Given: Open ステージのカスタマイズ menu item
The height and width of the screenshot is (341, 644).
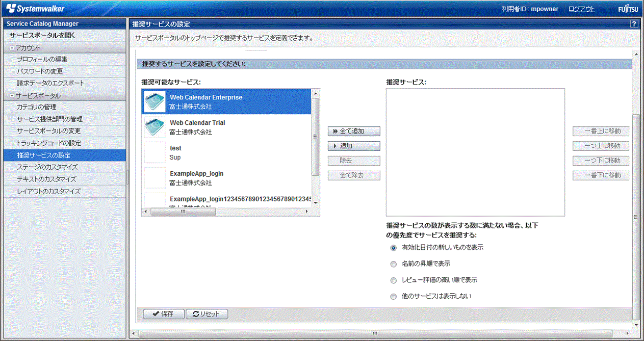Looking at the screenshot, I should click(65, 167).
